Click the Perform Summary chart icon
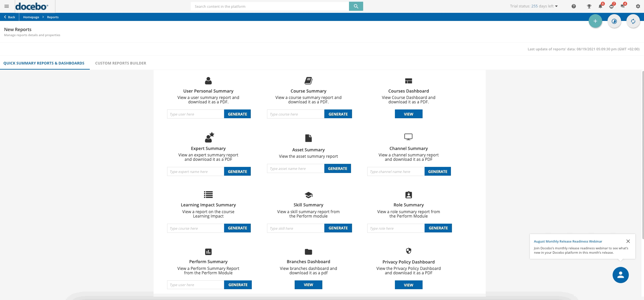644x300 pixels. [208, 252]
